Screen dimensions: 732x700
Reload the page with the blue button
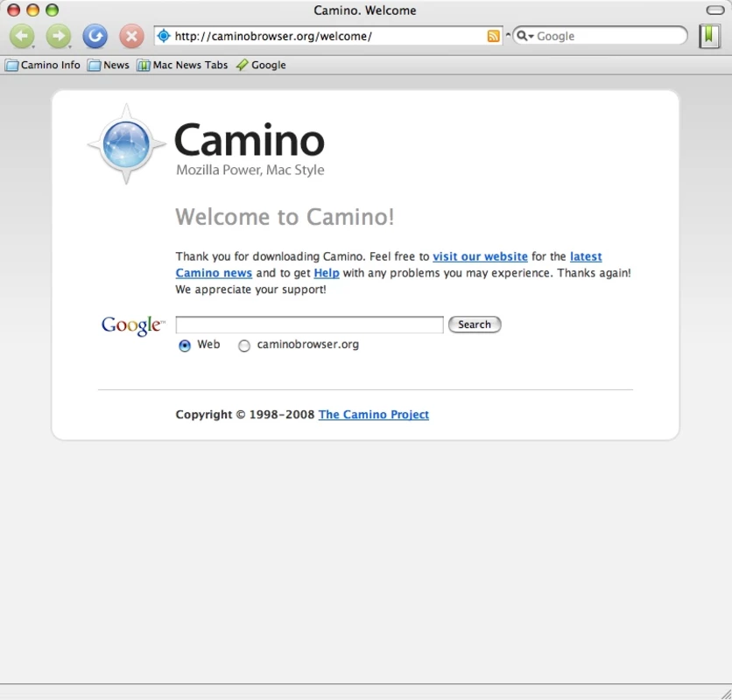click(95, 36)
